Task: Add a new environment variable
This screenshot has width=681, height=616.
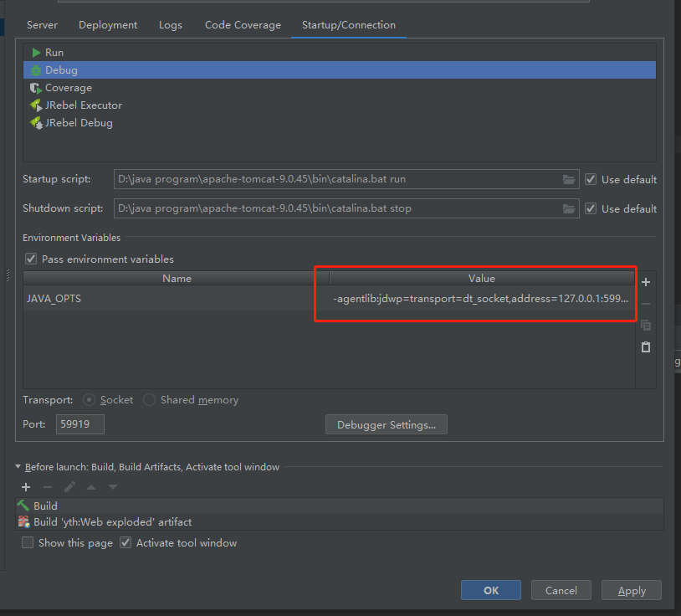Action: 645,282
